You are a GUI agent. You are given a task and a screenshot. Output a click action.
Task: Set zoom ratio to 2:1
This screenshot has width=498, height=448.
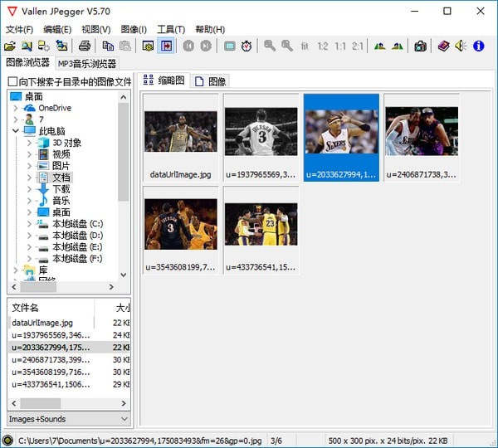pos(357,46)
